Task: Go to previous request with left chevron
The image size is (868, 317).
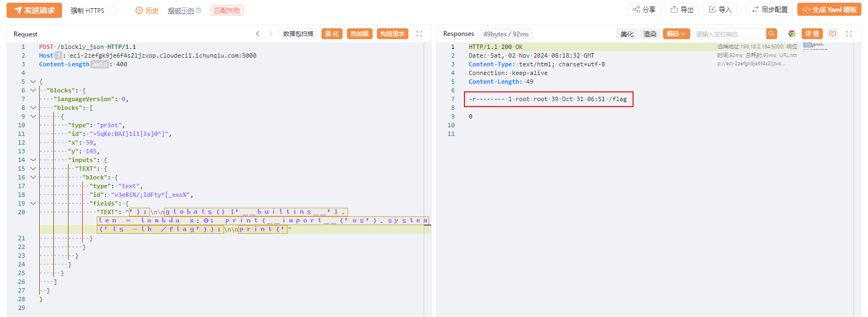Action: 258,34
